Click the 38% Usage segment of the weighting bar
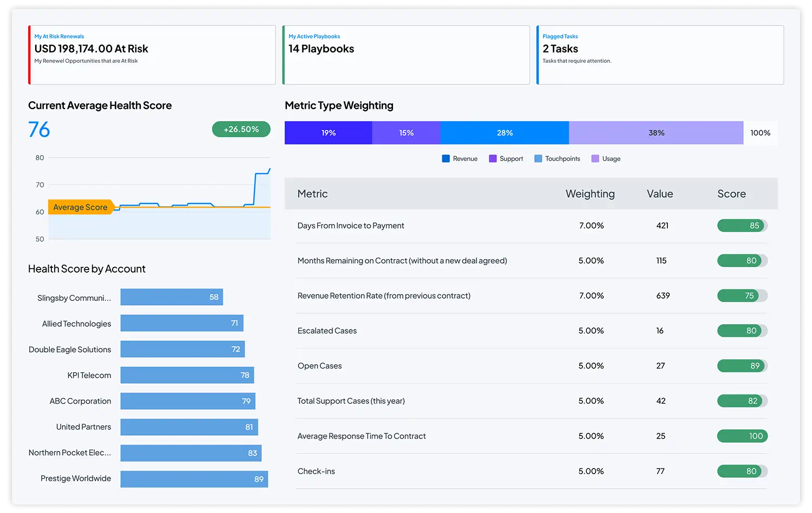The height and width of the screenshot is (513, 812). (656, 133)
